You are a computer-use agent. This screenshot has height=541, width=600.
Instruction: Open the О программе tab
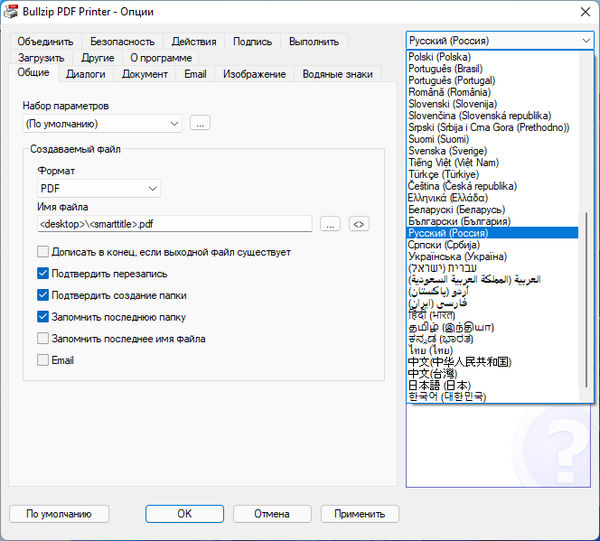[x=161, y=58]
